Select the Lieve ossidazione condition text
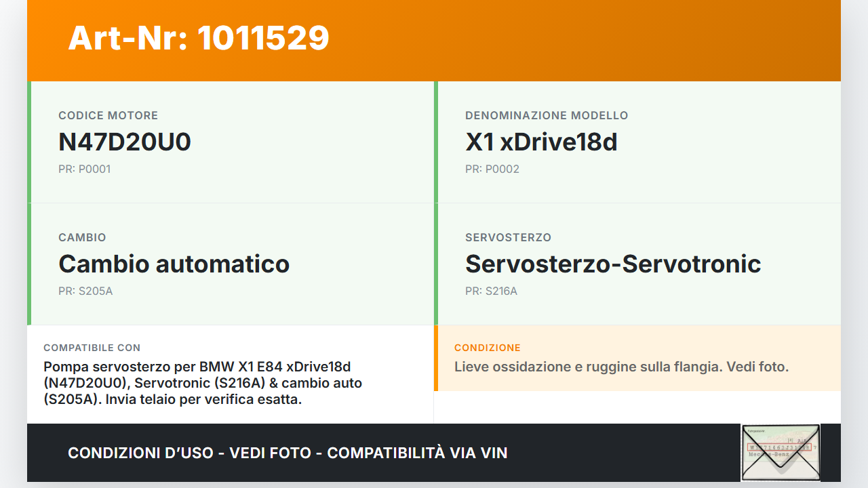Image resolution: width=868 pixels, height=488 pixels. (621, 367)
